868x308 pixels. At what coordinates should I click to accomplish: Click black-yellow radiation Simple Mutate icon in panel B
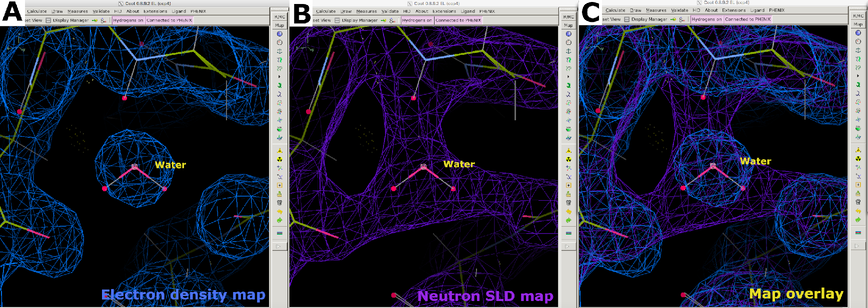[x=568, y=159]
